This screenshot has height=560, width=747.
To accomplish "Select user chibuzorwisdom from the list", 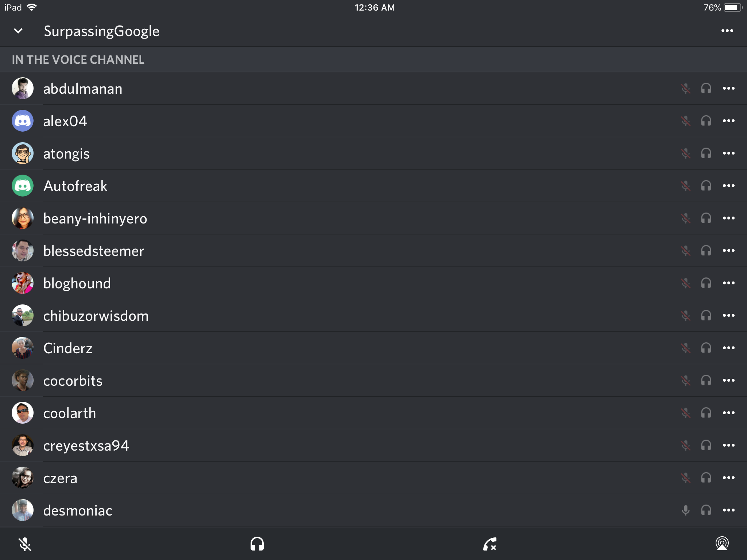I will pyautogui.click(x=373, y=315).
